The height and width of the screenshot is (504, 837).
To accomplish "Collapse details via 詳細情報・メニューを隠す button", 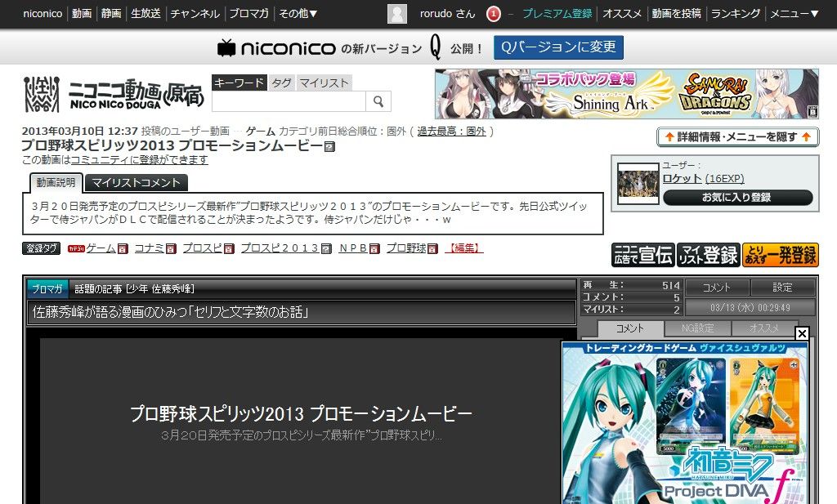I will point(738,137).
